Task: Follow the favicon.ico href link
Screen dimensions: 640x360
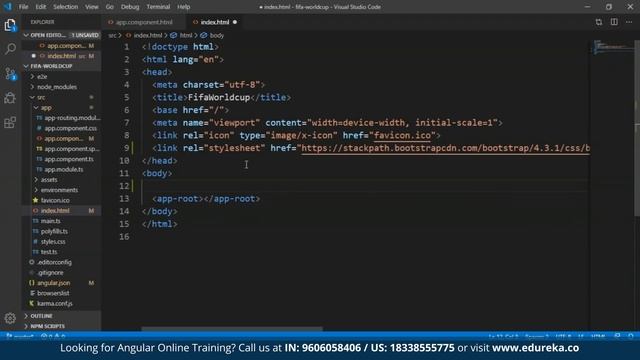Action: tap(402, 136)
